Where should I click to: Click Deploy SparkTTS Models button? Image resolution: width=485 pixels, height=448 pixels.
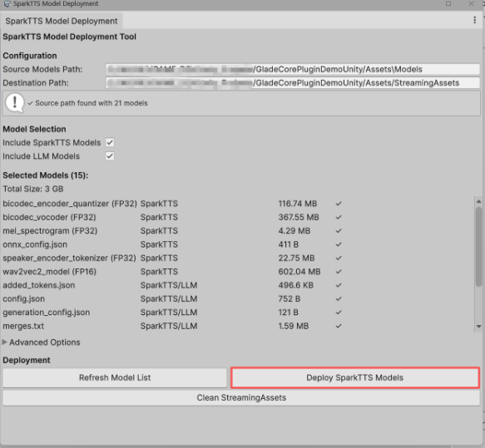pos(355,377)
